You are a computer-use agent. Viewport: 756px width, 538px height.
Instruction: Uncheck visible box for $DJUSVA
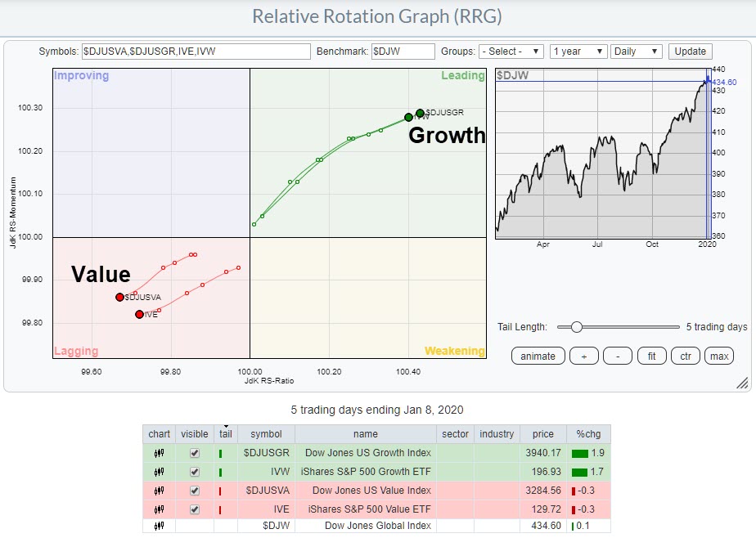pos(195,491)
